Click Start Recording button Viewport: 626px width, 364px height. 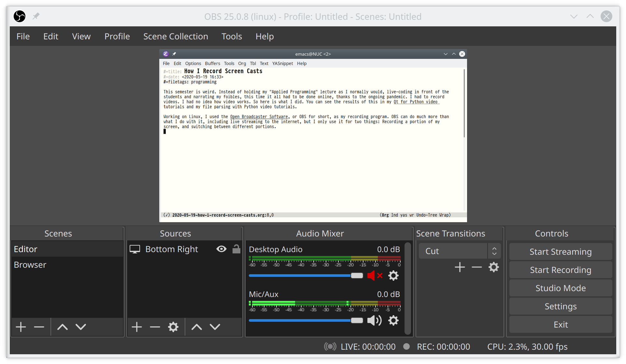coord(560,269)
